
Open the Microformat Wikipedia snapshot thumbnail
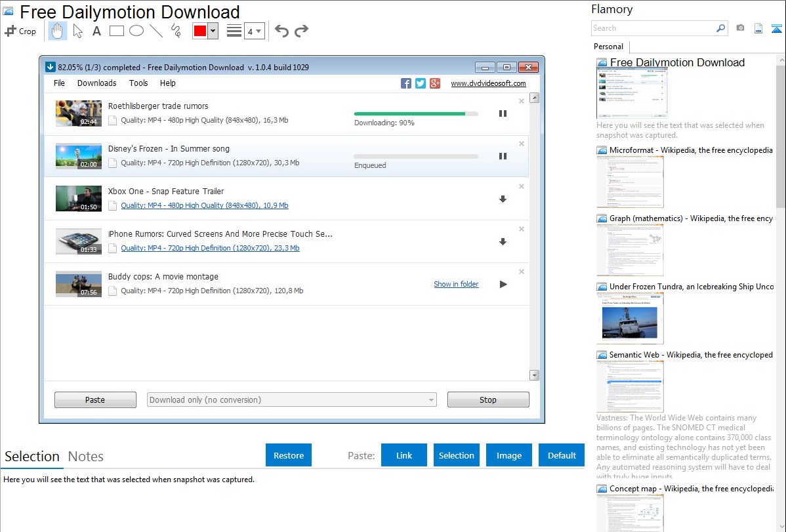tap(631, 182)
